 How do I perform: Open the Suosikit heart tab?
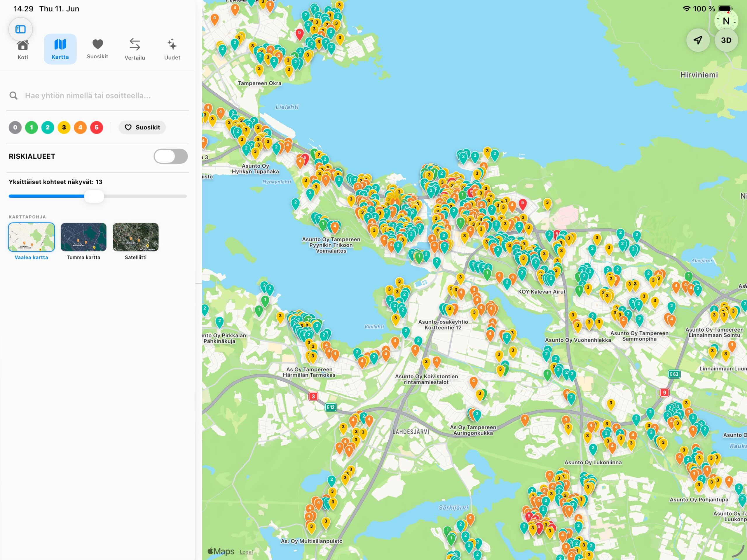[x=97, y=49]
